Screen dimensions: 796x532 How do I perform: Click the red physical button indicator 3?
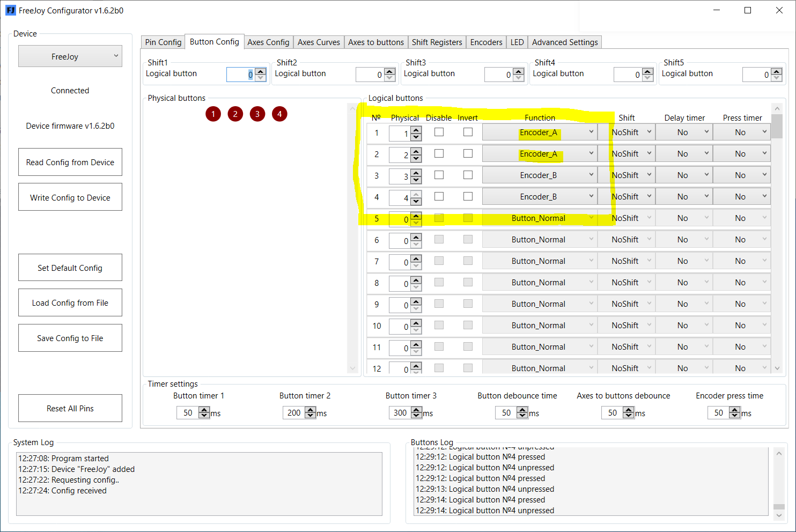tap(257, 114)
